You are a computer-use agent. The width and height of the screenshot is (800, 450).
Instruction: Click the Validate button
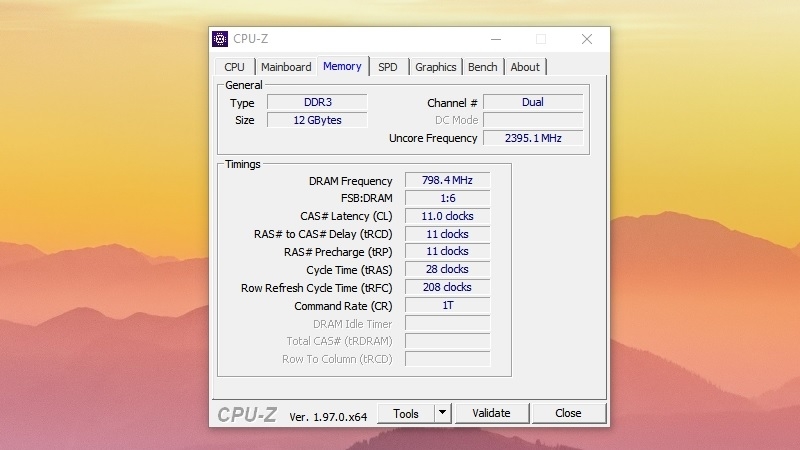491,413
